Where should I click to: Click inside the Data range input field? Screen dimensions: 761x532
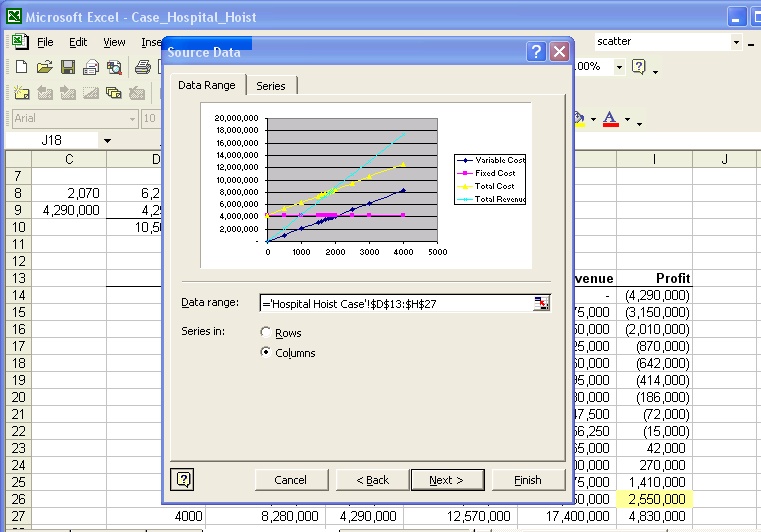[x=395, y=303]
